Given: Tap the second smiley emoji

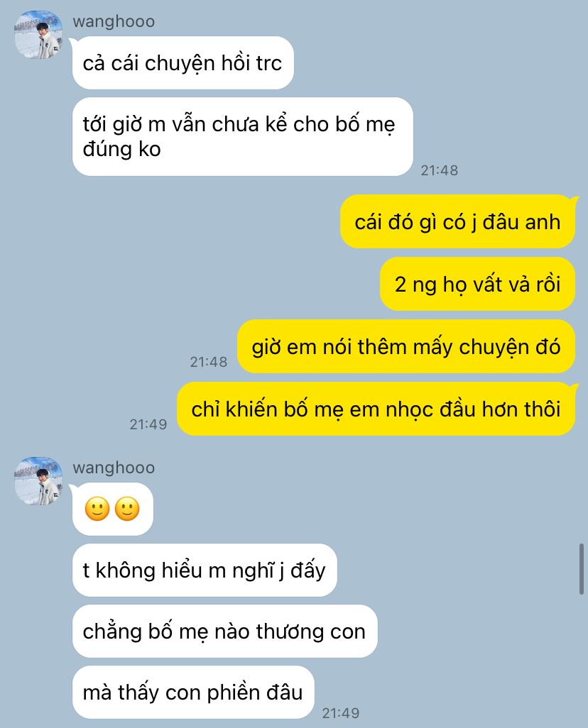Looking at the screenshot, I should coord(127,509).
